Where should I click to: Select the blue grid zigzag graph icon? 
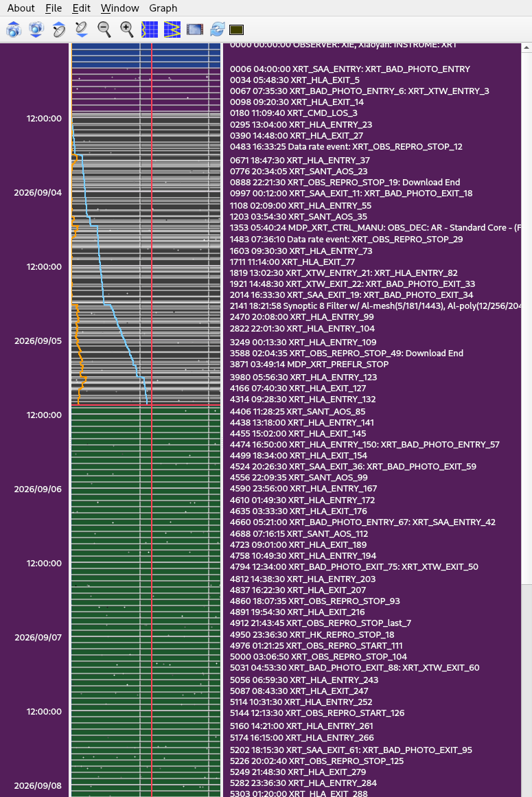(172, 30)
